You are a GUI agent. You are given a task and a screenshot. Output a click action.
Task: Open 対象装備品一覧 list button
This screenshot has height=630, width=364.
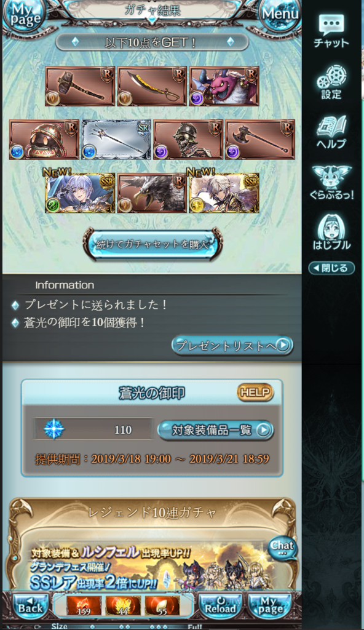tap(215, 430)
